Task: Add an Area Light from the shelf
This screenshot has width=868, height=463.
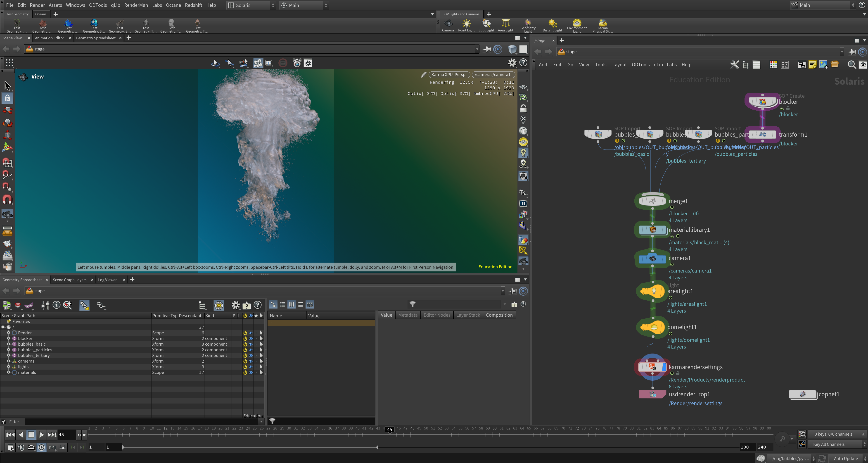Action: coord(505,26)
